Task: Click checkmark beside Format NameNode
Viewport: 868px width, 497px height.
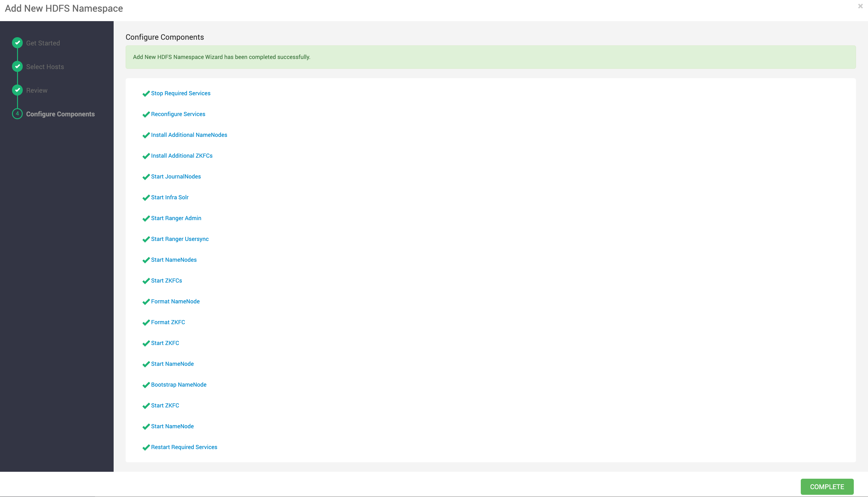Action: click(x=146, y=302)
